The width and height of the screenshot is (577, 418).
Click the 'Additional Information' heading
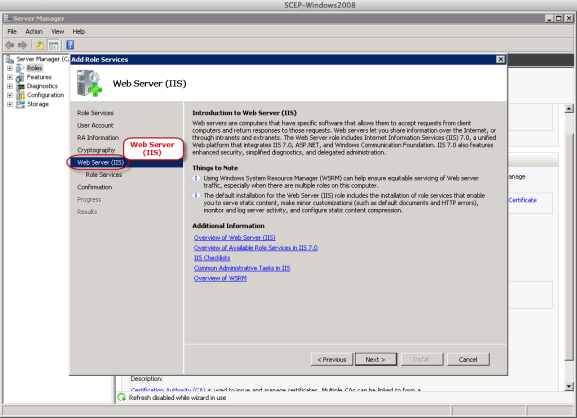click(228, 226)
